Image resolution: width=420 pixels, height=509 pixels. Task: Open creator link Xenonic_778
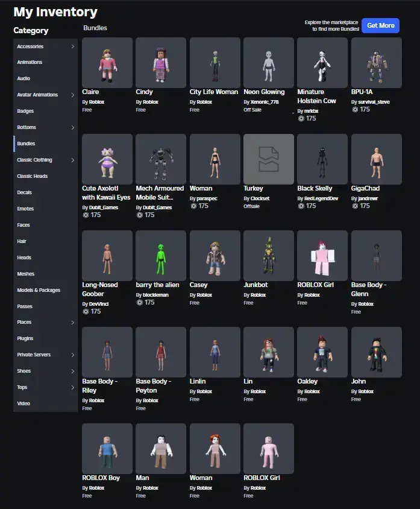tap(265, 102)
